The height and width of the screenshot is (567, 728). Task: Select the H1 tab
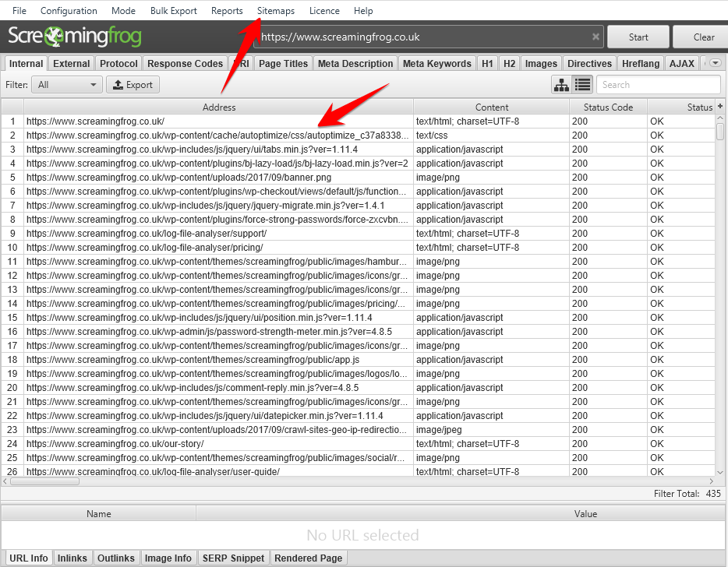point(487,64)
